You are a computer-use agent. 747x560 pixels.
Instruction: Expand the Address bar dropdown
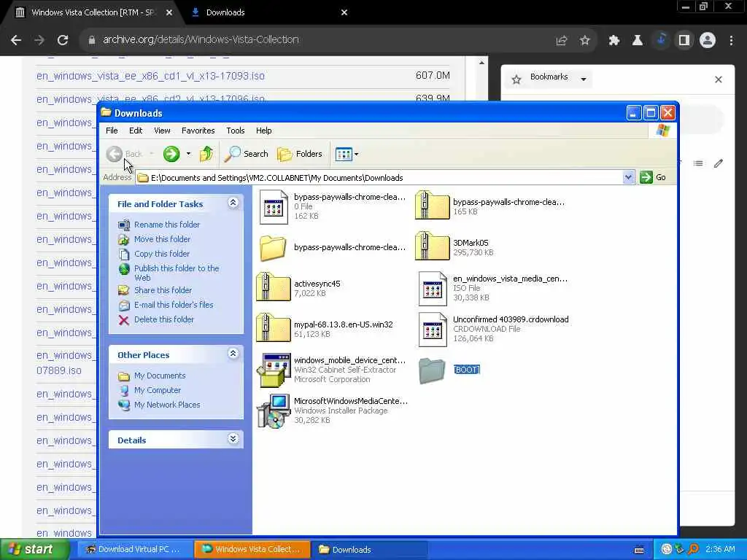pyautogui.click(x=628, y=178)
